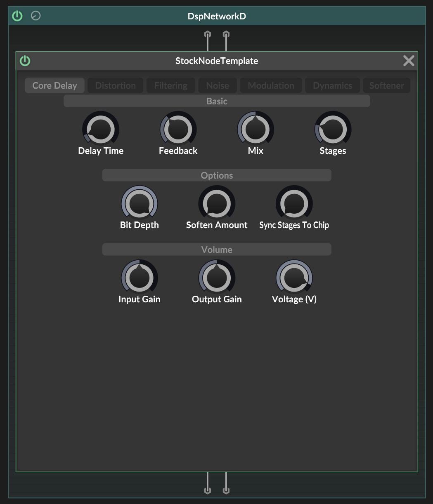Click the Feedback knob
The height and width of the screenshot is (504, 433).
click(178, 130)
